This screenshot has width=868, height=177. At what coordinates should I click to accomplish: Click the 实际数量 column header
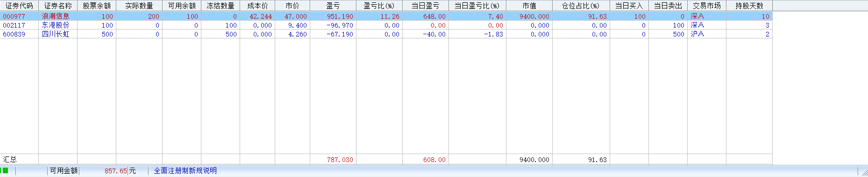139,6
